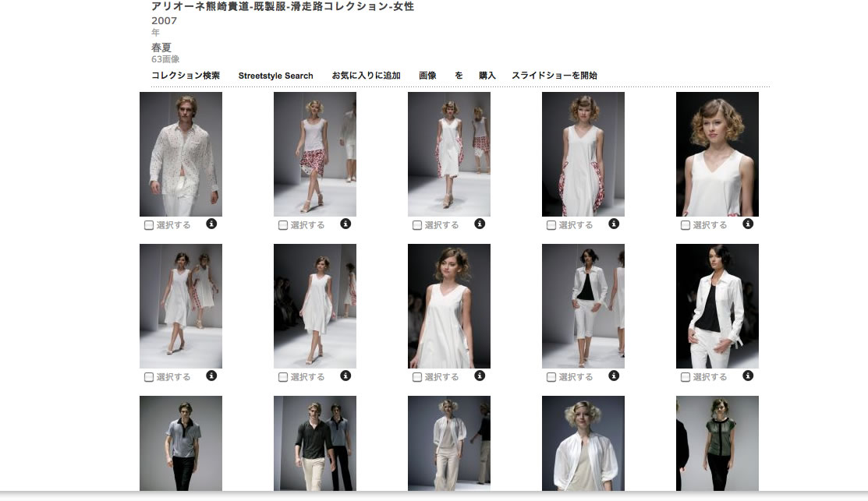Open close-up white jacket with black top thumbnail
The width and height of the screenshot is (868, 501).
point(717,306)
